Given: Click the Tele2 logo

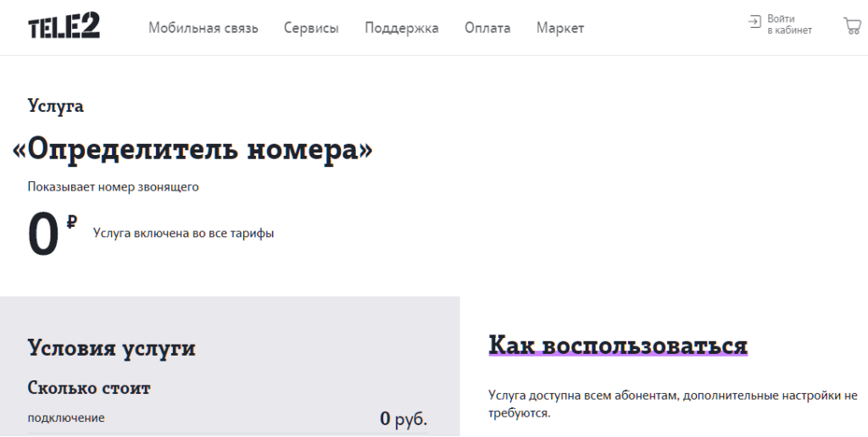Looking at the screenshot, I should [x=64, y=27].
